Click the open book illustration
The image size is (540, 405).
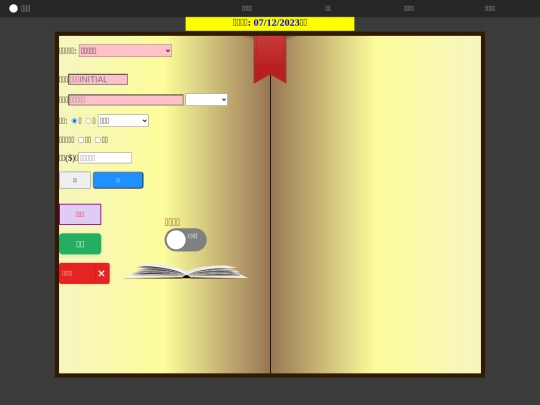click(x=186, y=271)
